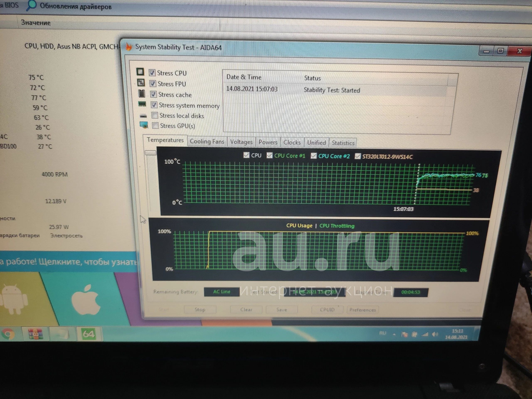
Task: Click the 4000 RPM fan value
Action: pos(55,174)
